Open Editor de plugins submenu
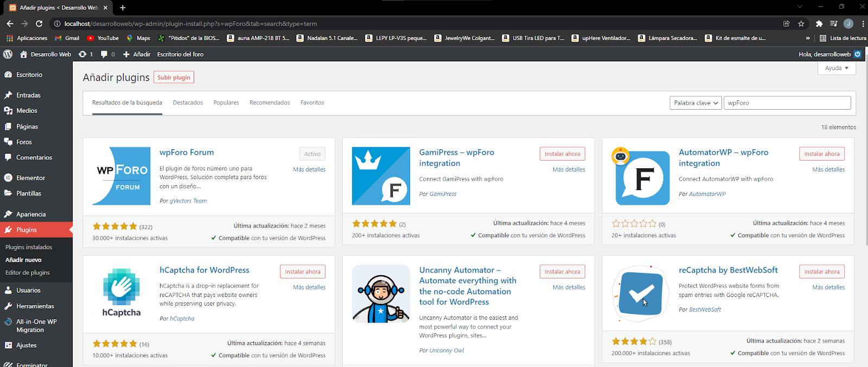The height and width of the screenshot is (367, 868). point(28,273)
